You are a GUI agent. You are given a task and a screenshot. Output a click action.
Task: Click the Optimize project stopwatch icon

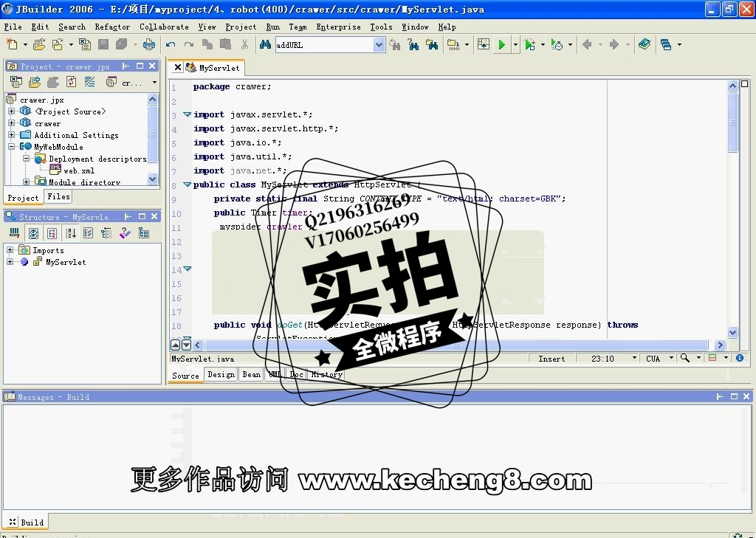pyautogui.click(x=557, y=45)
